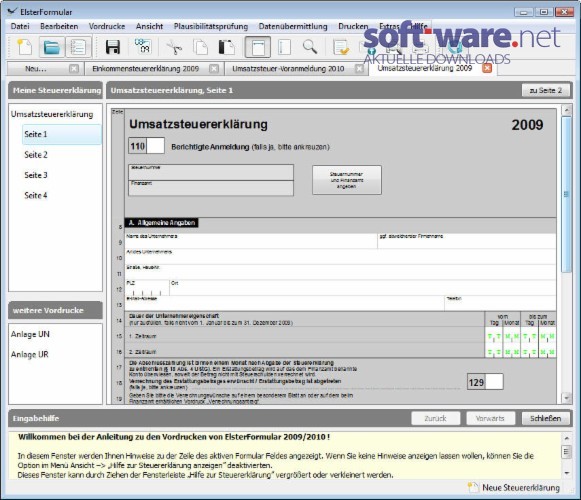Click the Art des Unternehmens field

click(341, 256)
